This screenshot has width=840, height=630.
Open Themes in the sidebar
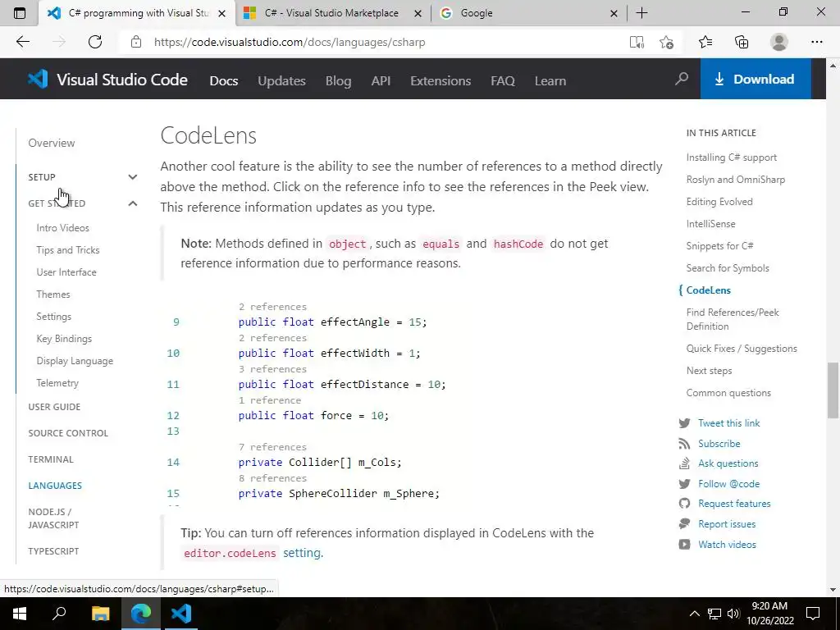pos(53,294)
